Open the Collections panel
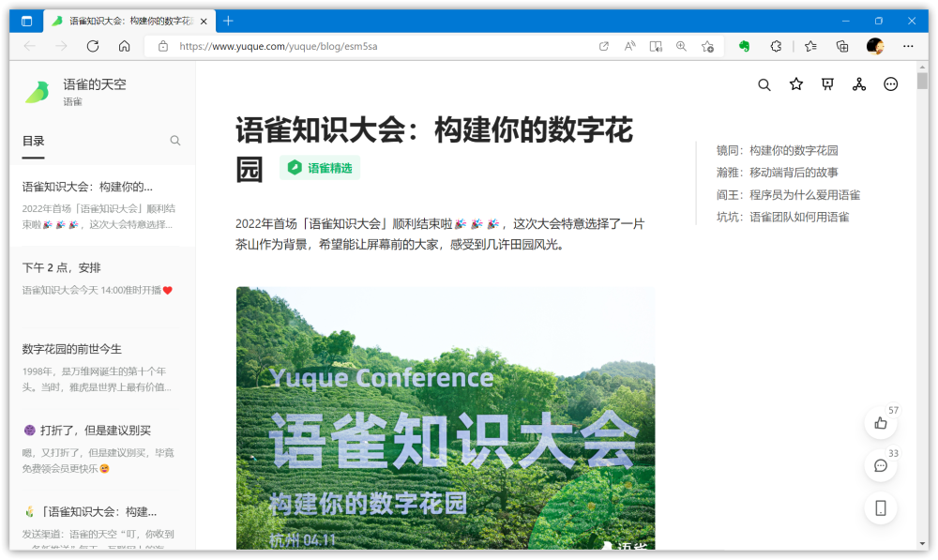This screenshot has width=938, height=560. (842, 46)
